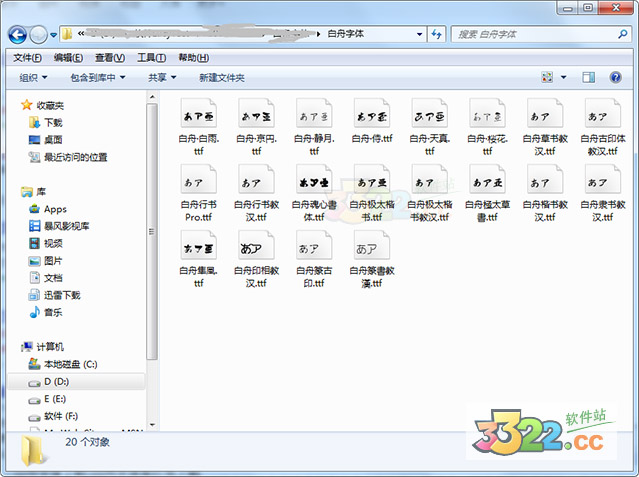639x477 pixels.
Task: Open recent pages dropdown next to Forward
Action: [x=53, y=35]
